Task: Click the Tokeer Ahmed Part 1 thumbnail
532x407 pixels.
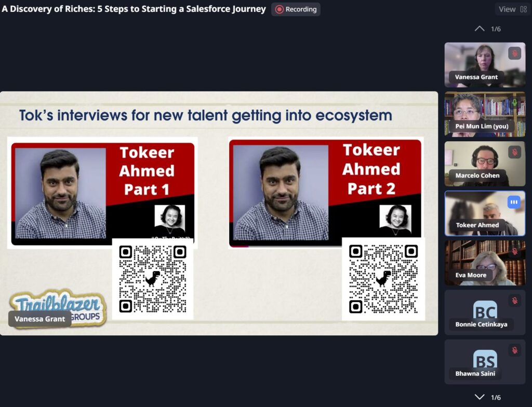Action: pos(102,193)
